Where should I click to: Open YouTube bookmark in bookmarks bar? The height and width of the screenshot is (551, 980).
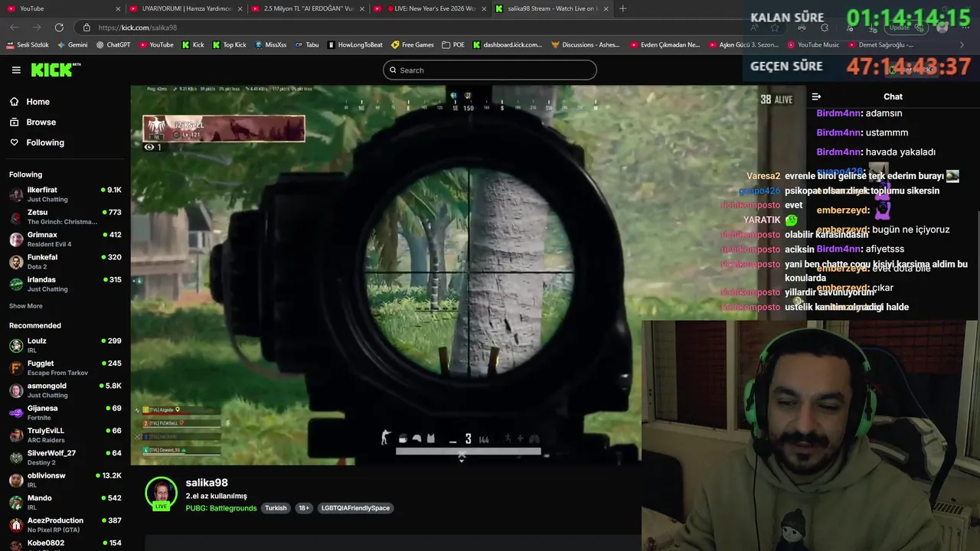pyautogui.click(x=156, y=45)
